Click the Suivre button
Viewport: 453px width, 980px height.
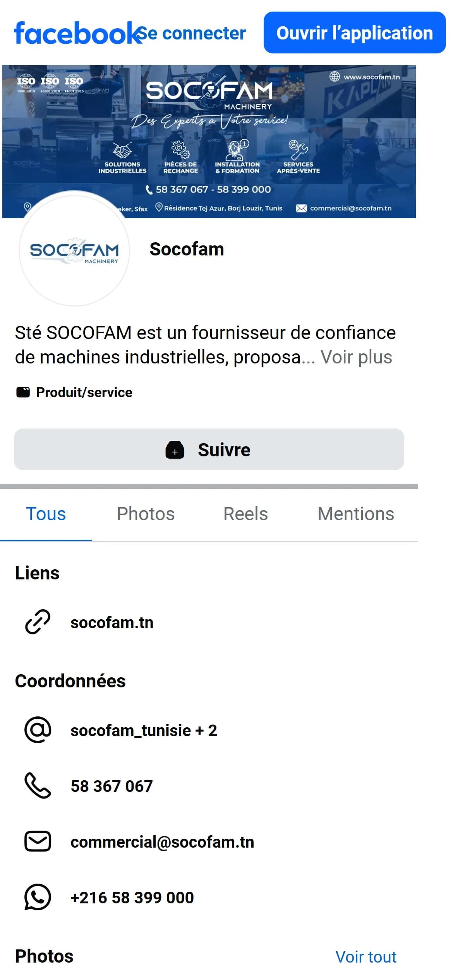pos(209,449)
